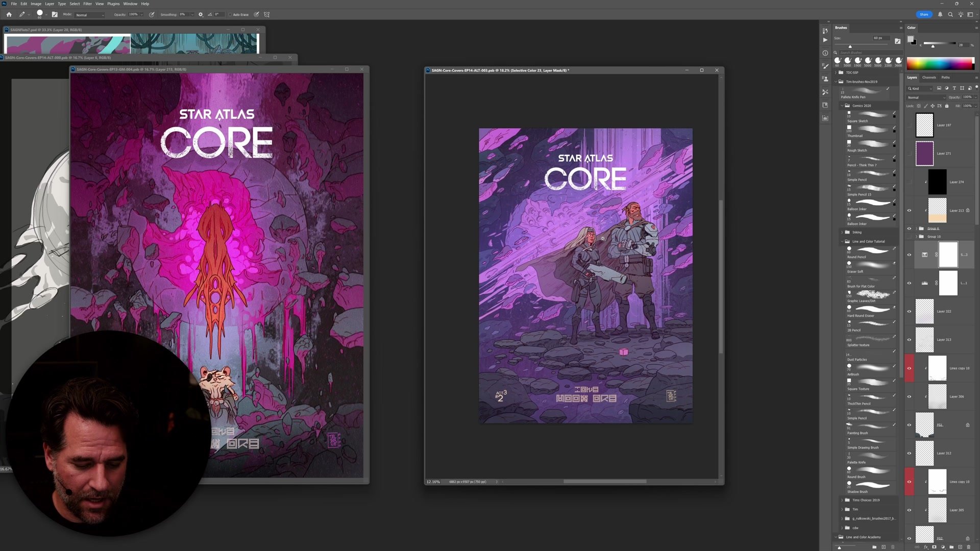
Task: Filter layers by type layers icon
Action: 954,88
